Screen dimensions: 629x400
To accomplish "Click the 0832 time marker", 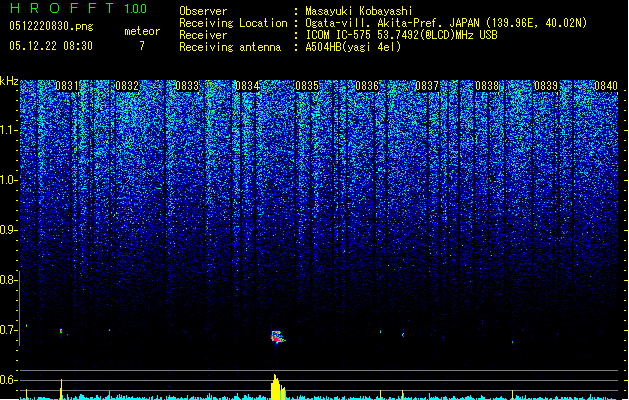I will 127,86.
